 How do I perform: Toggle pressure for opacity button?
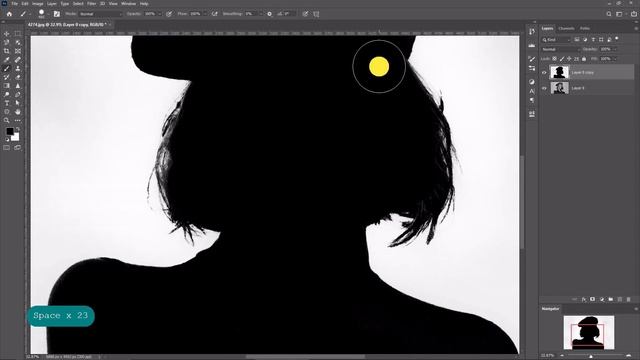pos(169,14)
